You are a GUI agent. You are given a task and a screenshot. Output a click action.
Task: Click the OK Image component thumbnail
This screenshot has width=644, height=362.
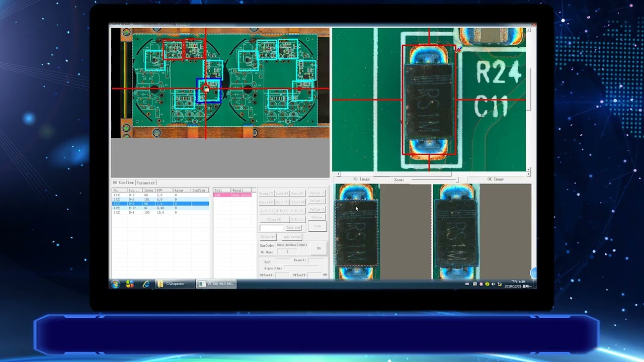coord(456,231)
